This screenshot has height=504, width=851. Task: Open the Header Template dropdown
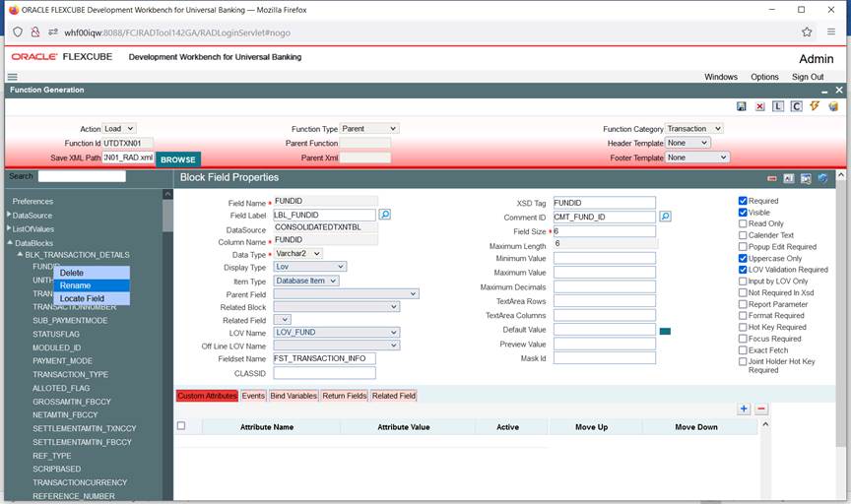[x=687, y=143]
